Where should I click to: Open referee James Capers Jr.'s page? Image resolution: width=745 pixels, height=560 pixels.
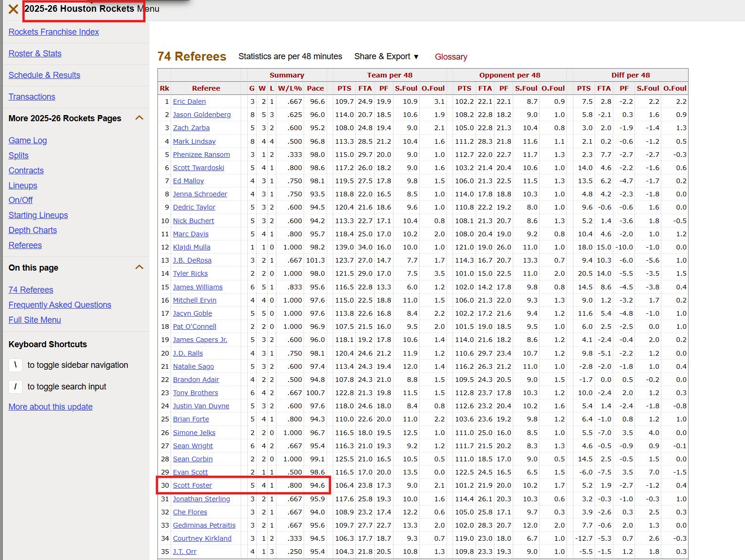click(200, 340)
